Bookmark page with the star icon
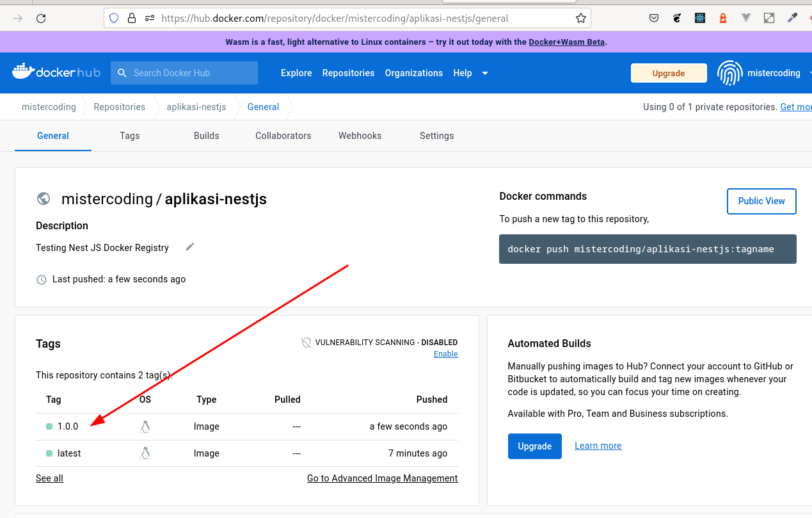Viewport: 812px width, 518px height. click(581, 19)
